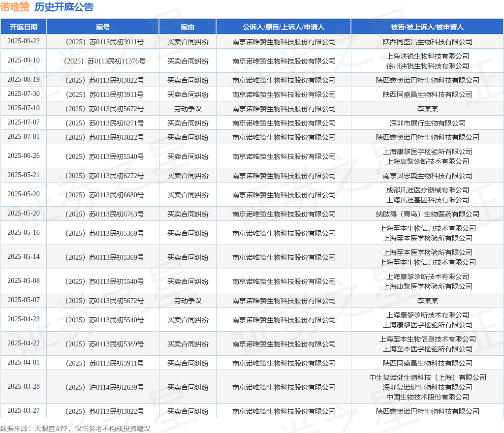Click the 被告/被上诉人/被申请人 column header
504x433 pixels.
427,27
